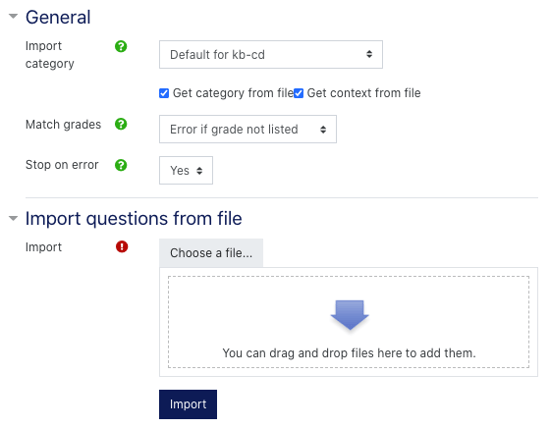
Task: Open the Stop on error Yes dropdown
Action: pos(186,170)
